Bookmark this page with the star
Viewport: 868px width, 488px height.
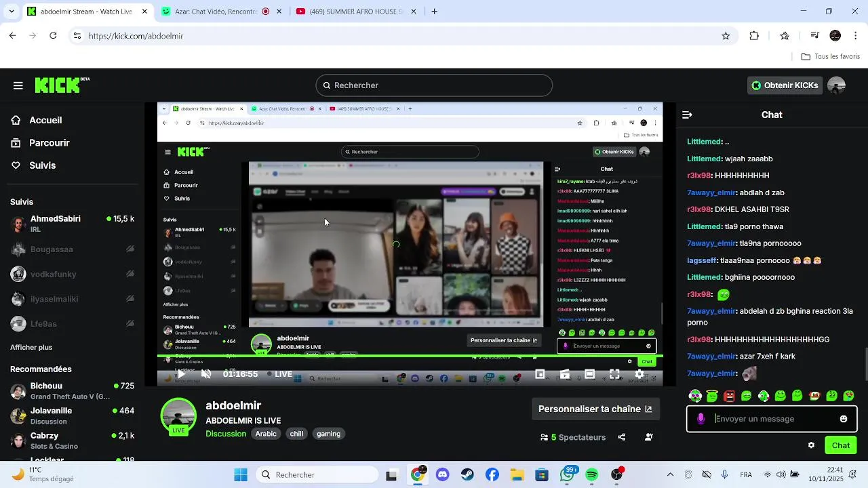click(x=726, y=36)
